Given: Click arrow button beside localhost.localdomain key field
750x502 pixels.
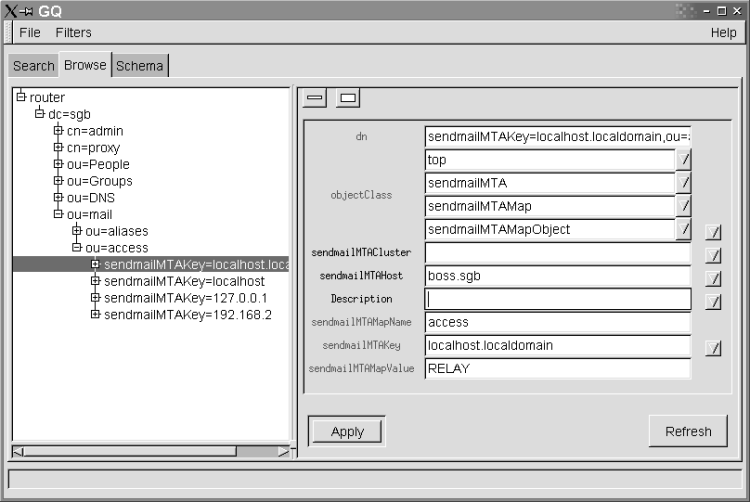Looking at the screenshot, I should (713, 347).
